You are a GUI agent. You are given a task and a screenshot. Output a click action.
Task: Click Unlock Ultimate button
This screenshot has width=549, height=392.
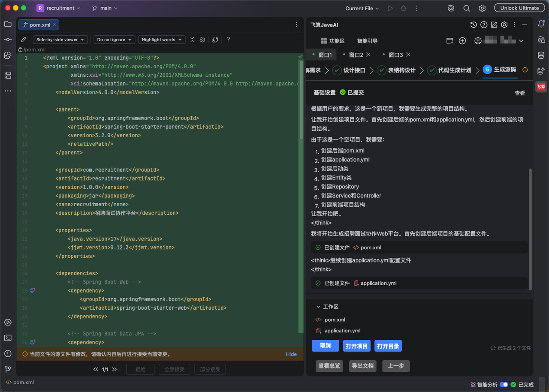click(x=519, y=8)
